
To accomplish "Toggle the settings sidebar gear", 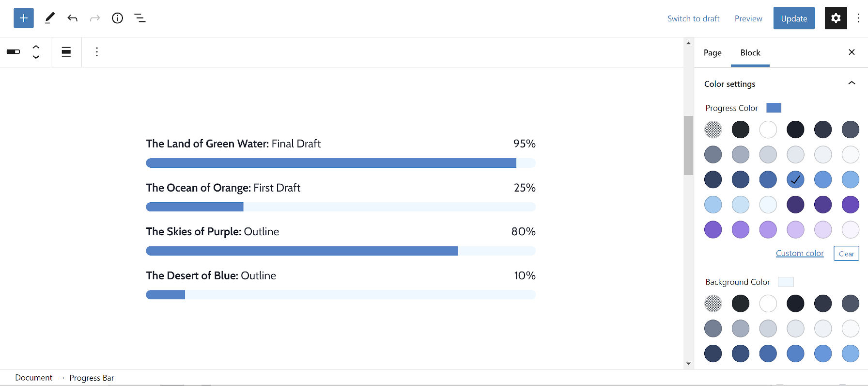I will 836,18.
